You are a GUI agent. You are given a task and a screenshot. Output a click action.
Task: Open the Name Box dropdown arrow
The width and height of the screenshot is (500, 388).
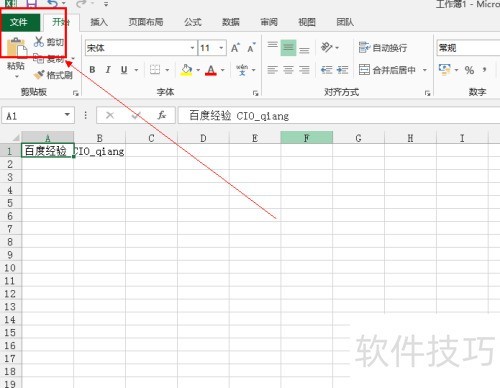67,114
